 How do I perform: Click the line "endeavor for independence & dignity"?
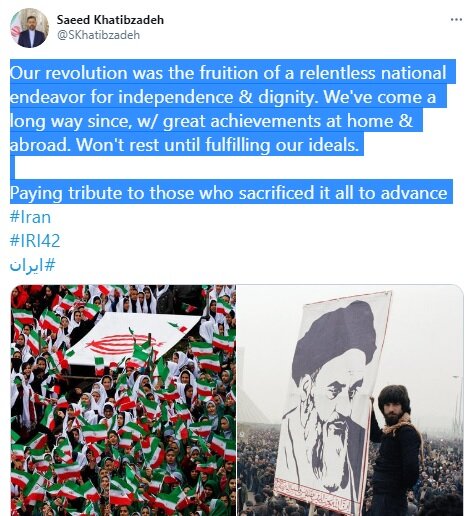[x=223, y=97]
